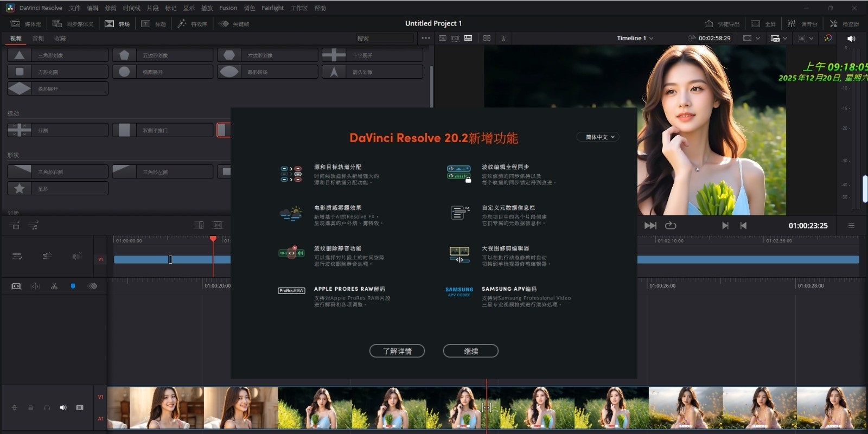The width and height of the screenshot is (868, 434).
Task: Mute the track with the speaker toggle
Action: click(63, 407)
